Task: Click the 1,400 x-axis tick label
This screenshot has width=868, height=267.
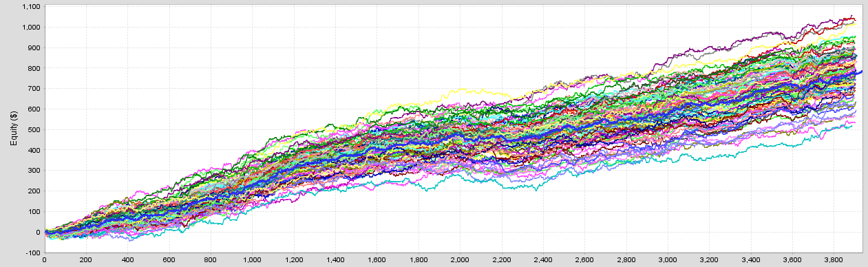Action: click(x=335, y=261)
